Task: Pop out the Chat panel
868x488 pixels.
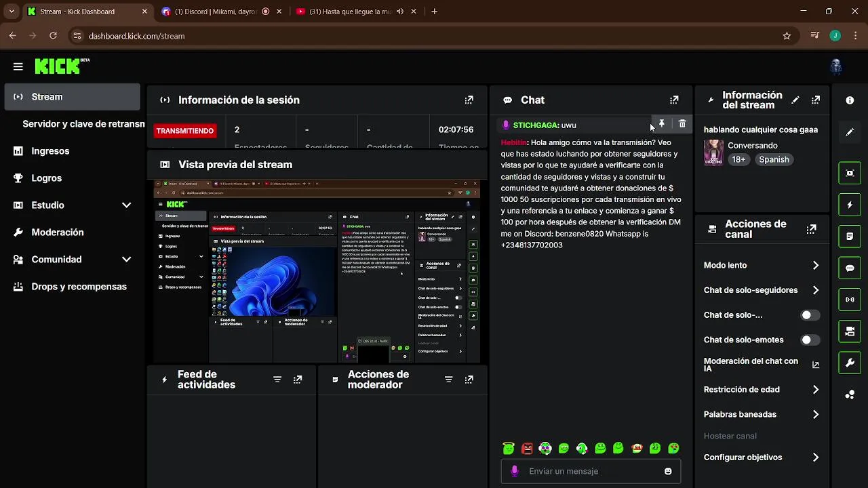Action: coord(674,100)
